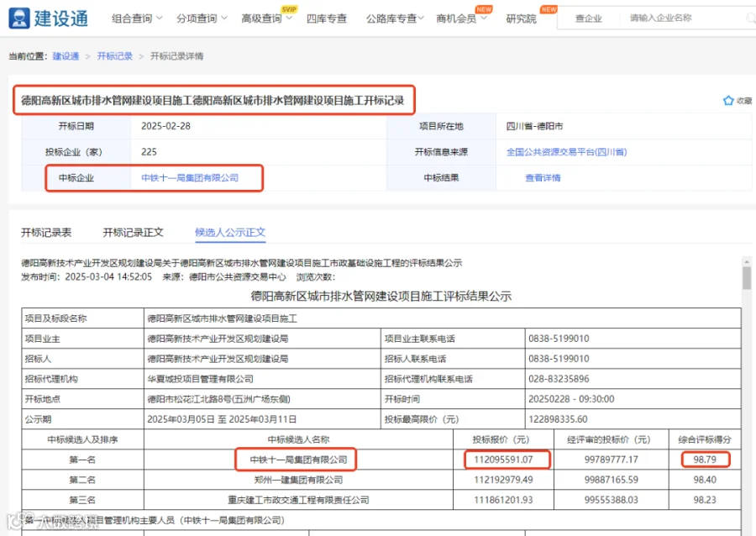The height and width of the screenshot is (536, 756).
Task: Click bid opening time 20250228 - 09:30:00
Action: [x=571, y=399]
